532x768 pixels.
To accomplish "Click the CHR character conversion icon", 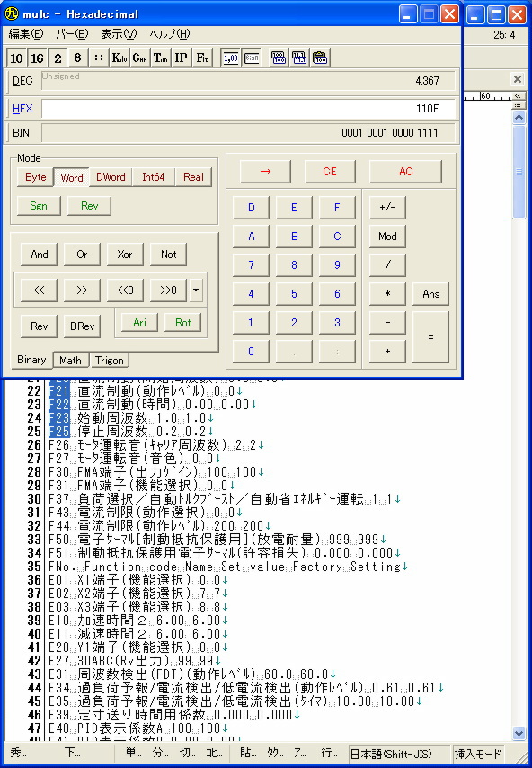I will click(140, 58).
